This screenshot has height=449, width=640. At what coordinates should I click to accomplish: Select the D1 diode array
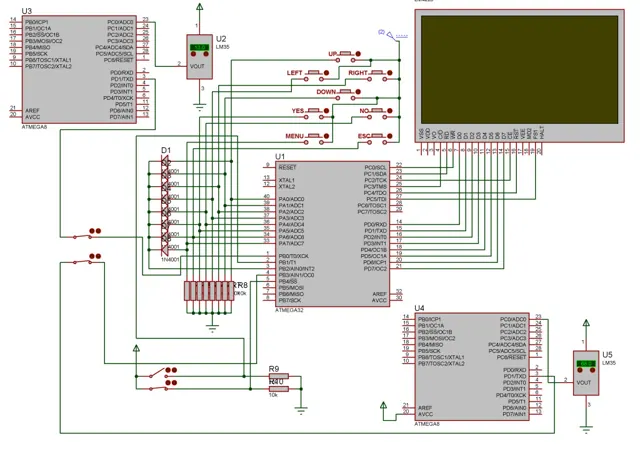click(165, 206)
